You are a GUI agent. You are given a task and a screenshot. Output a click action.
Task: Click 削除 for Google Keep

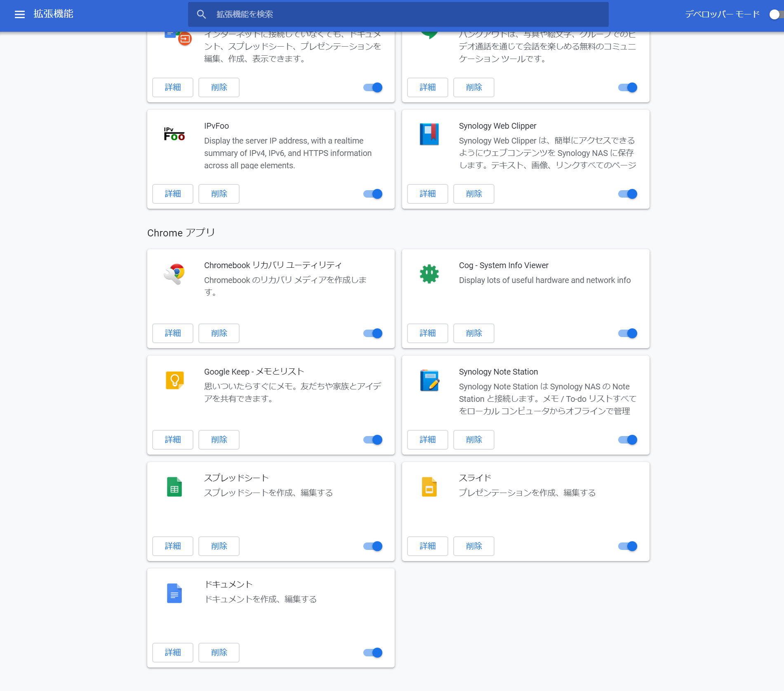(219, 440)
